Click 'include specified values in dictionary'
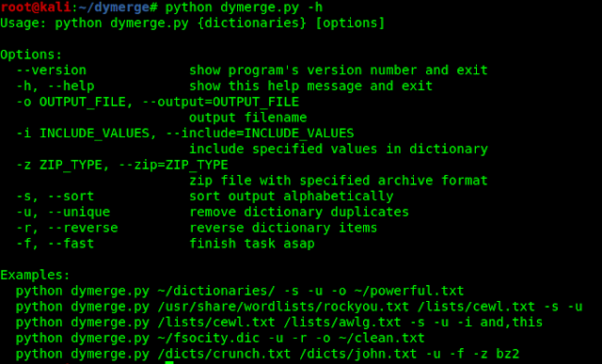 point(339,149)
